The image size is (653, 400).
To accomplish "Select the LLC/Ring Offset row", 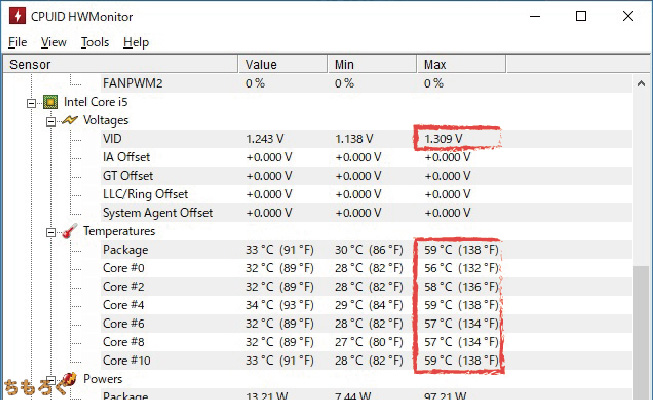I will pyautogui.click(x=366, y=194).
